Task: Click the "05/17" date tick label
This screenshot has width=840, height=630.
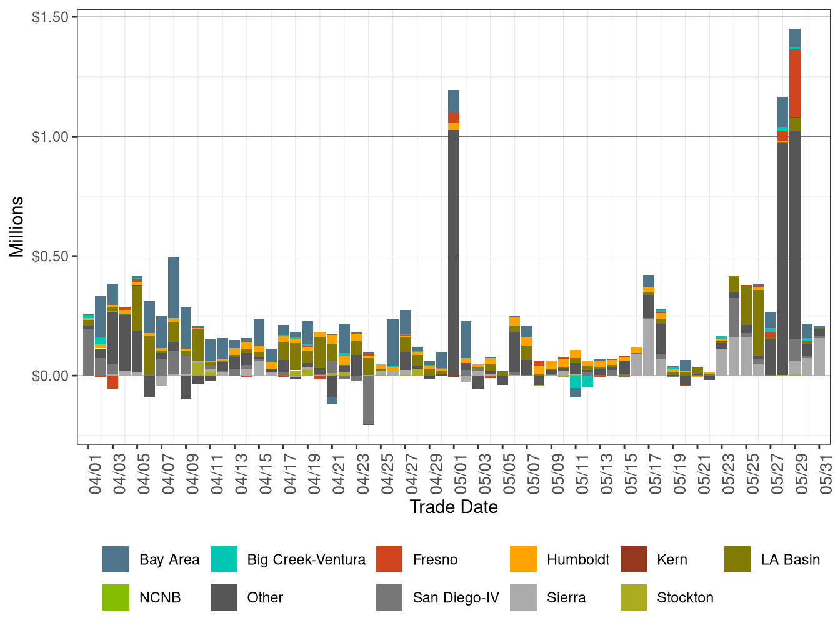Action: pos(656,473)
